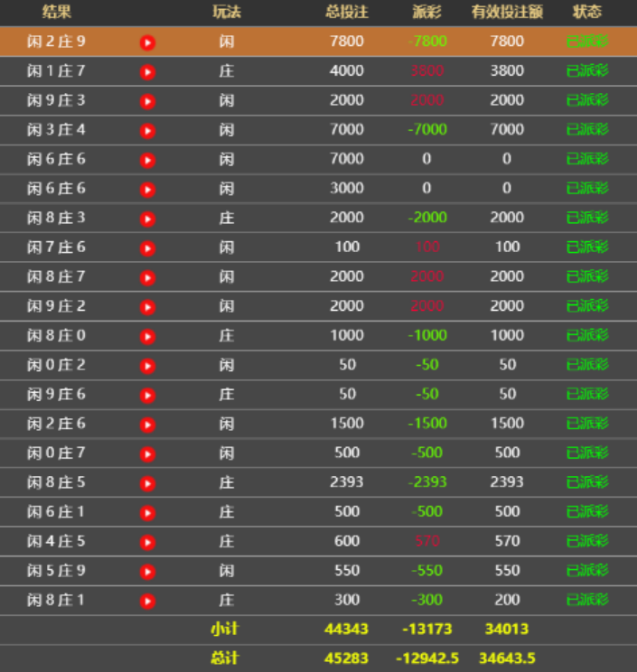Image resolution: width=637 pixels, height=672 pixels.
Task: Open the replay for the 闲8庄7 round
Action: click(x=147, y=277)
